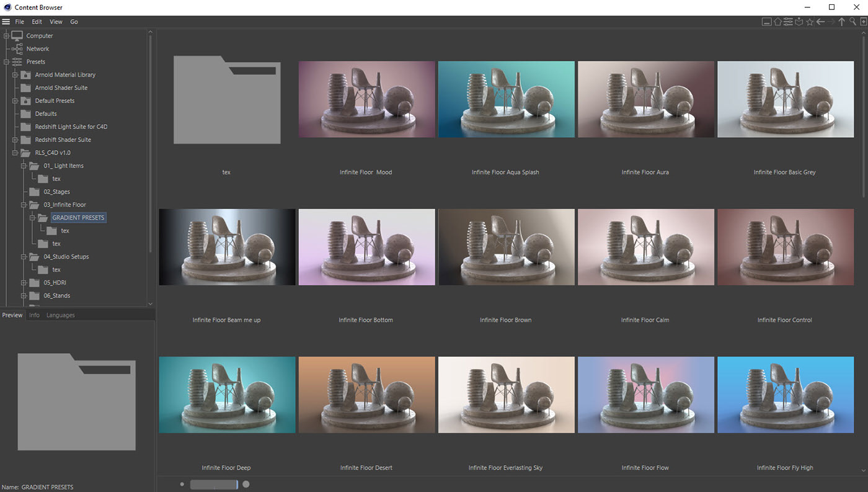The width and height of the screenshot is (868, 492).
Task: Click the favorites star icon
Action: 809,22
